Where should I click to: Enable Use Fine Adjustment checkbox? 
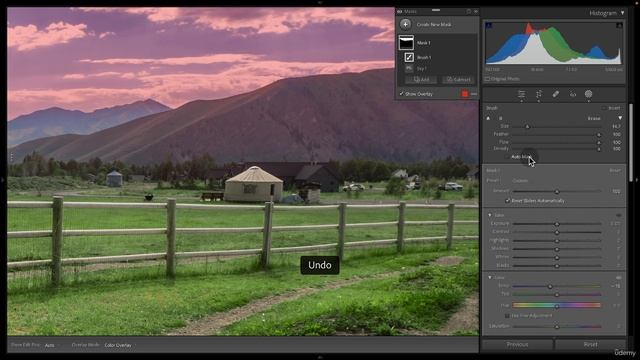tap(507, 316)
